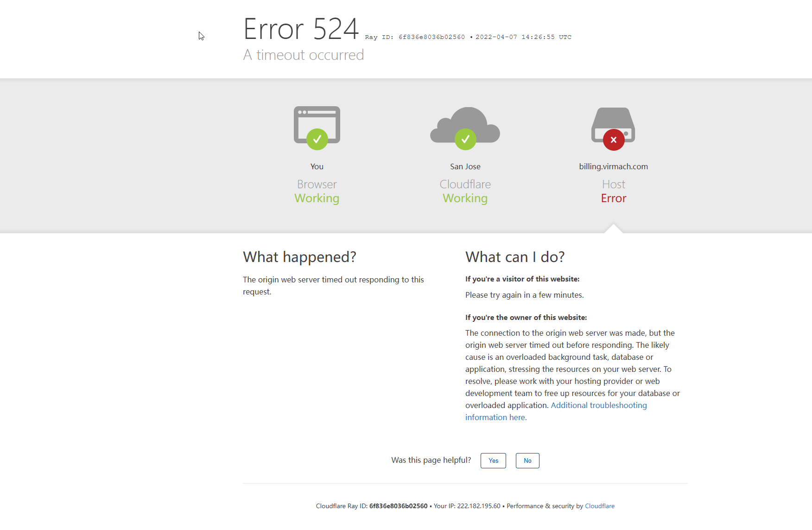The height and width of the screenshot is (530, 812).
Task: Click 'If you're a visitor of this website' text
Action: coord(522,279)
